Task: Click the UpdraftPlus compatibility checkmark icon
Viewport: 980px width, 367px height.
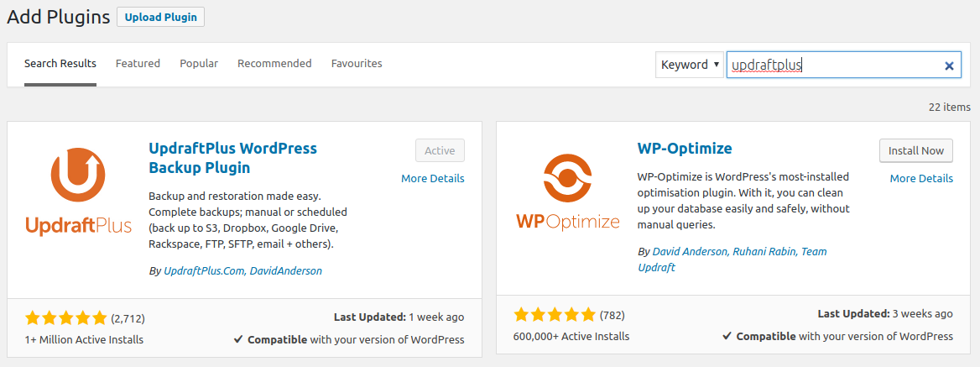Action: click(238, 339)
